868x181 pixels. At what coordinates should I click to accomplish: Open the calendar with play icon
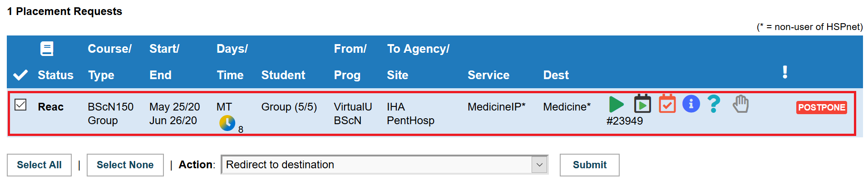tap(642, 104)
